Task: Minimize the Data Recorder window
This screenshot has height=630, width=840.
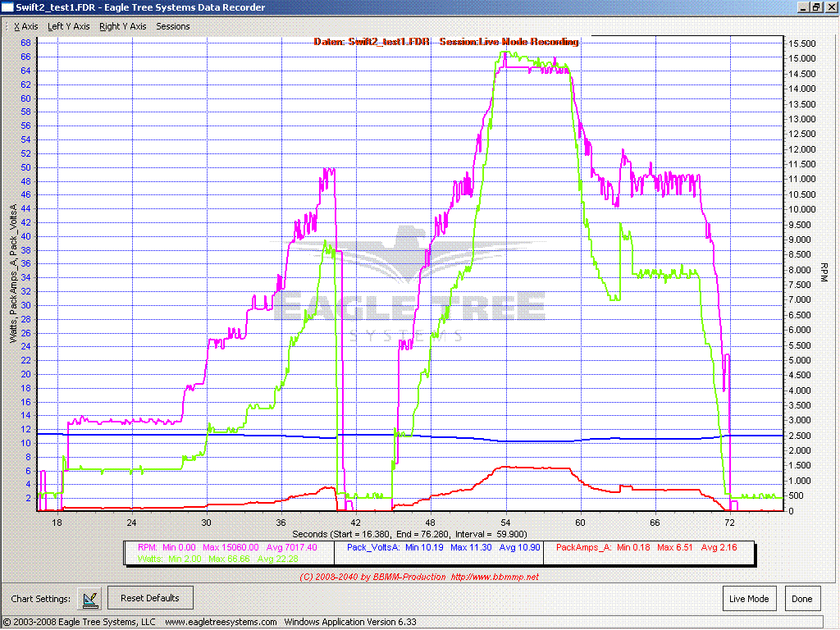Action: [802, 7]
